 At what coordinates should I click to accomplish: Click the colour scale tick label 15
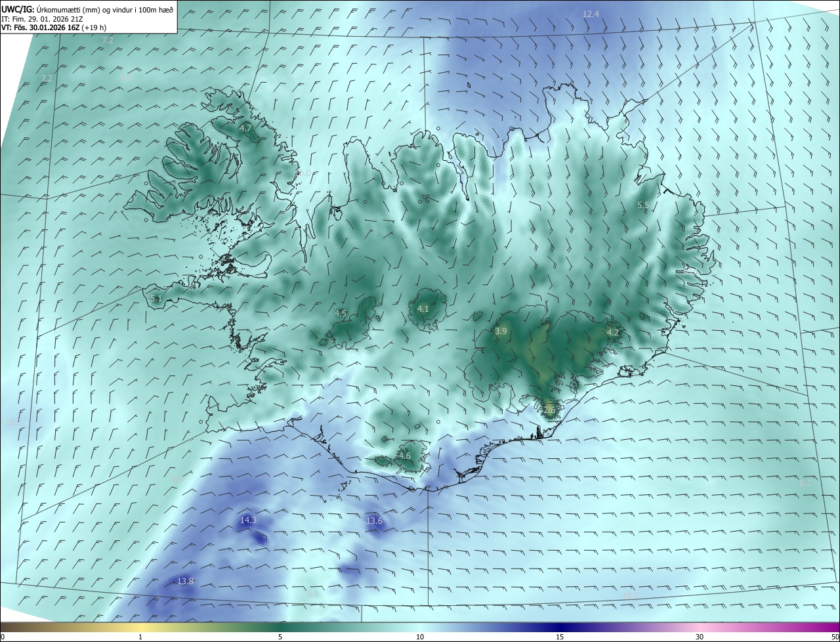[x=560, y=637]
